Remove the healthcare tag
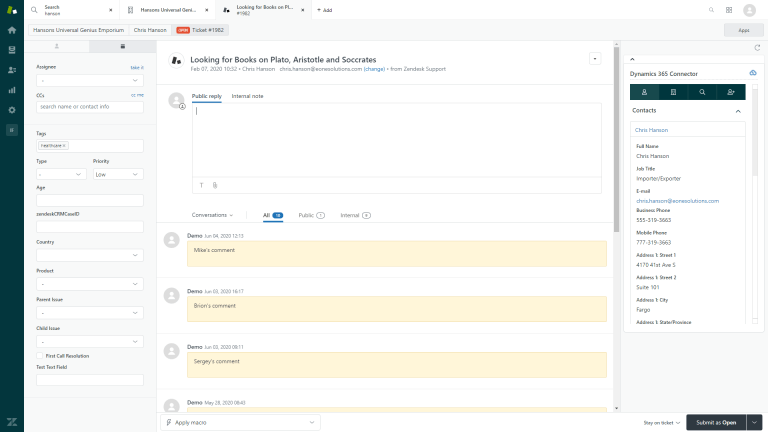 coord(64,146)
